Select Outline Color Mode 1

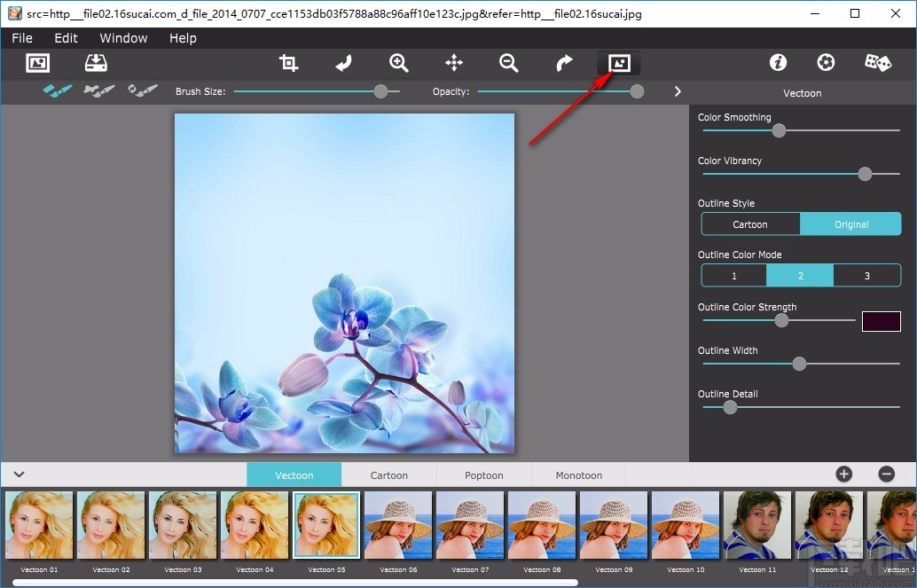click(734, 276)
